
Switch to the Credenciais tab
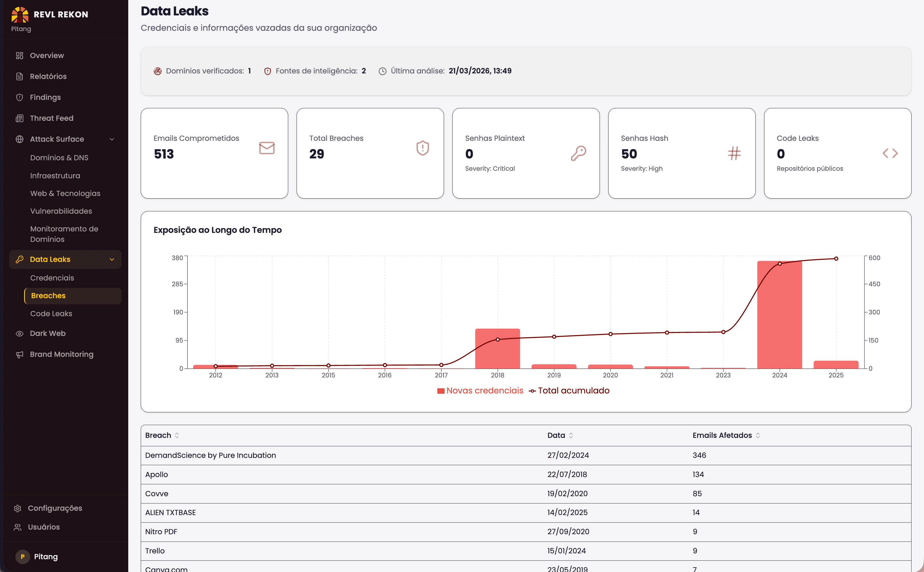coord(52,278)
